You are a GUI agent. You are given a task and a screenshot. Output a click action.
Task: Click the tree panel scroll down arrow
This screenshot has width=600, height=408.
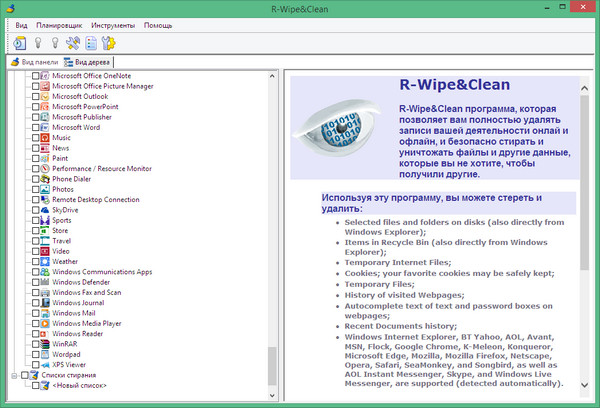pyautogui.click(x=273, y=380)
